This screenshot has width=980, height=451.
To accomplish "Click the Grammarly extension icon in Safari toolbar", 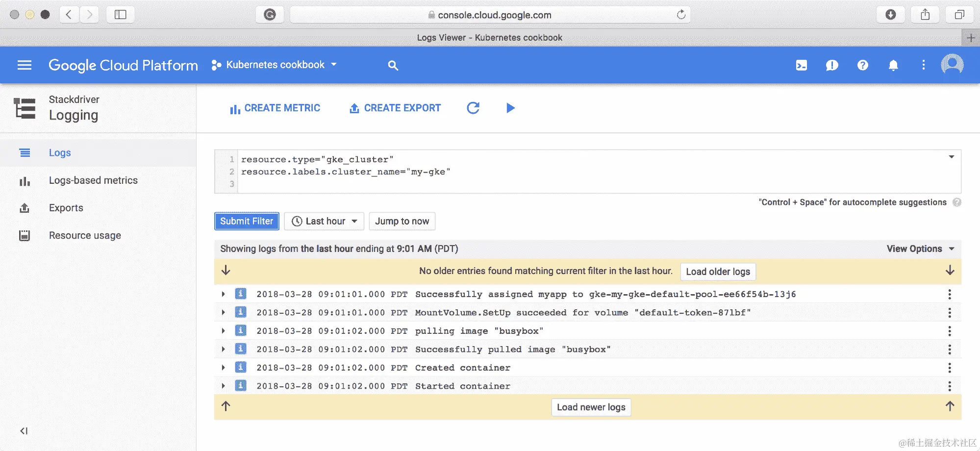I will [270, 15].
